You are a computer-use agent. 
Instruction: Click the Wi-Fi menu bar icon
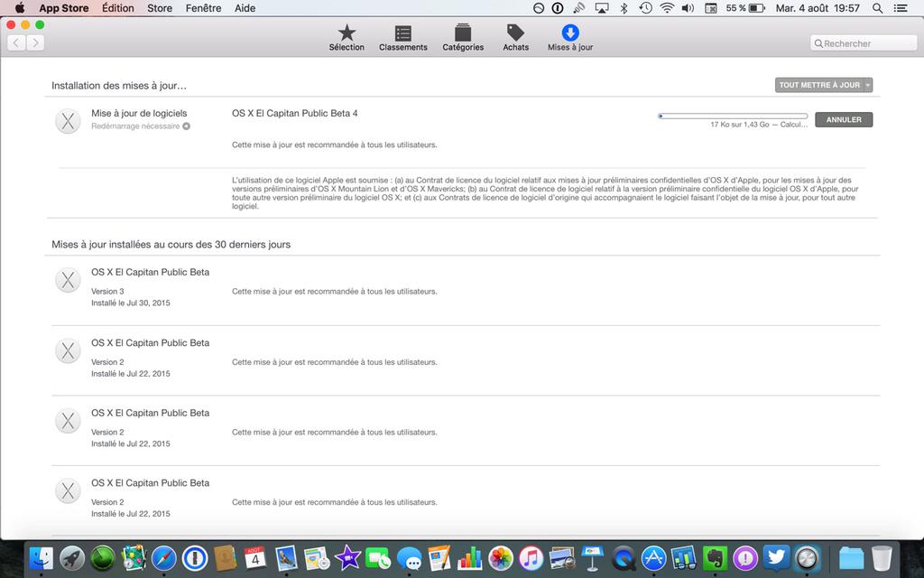(667, 8)
